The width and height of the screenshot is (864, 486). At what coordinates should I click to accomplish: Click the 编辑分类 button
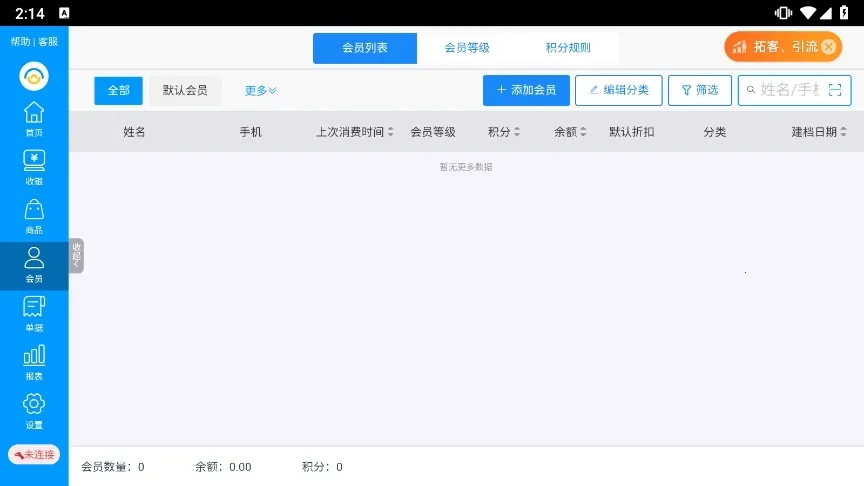(618, 90)
